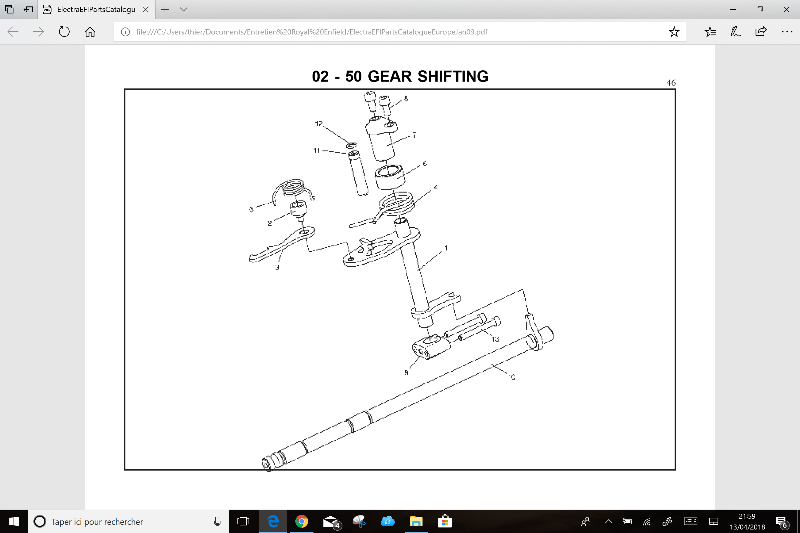Open the tabs you've set aside panel
Screen dimensions: 800x533
(x=9, y=9)
